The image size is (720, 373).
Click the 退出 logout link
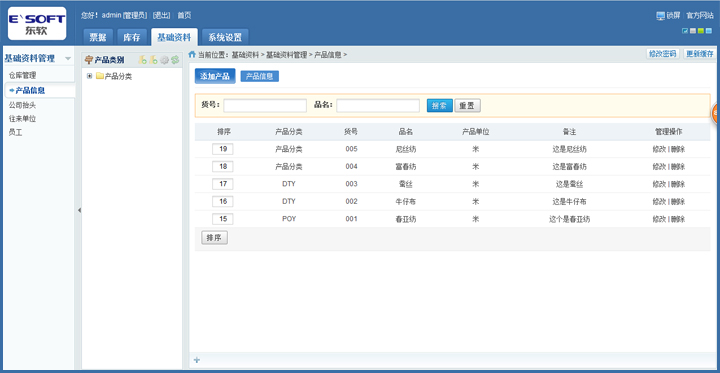pyautogui.click(x=161, y=16)
